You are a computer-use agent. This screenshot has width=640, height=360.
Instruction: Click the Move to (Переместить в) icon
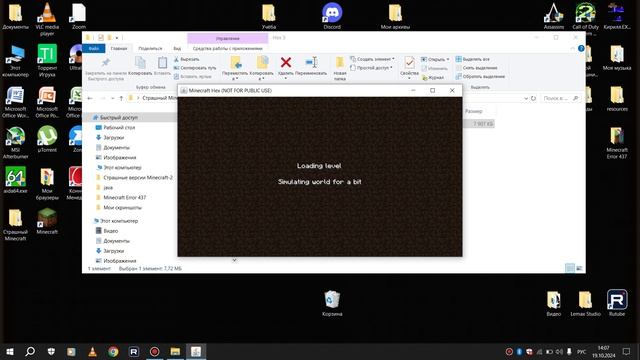(236, 62)
